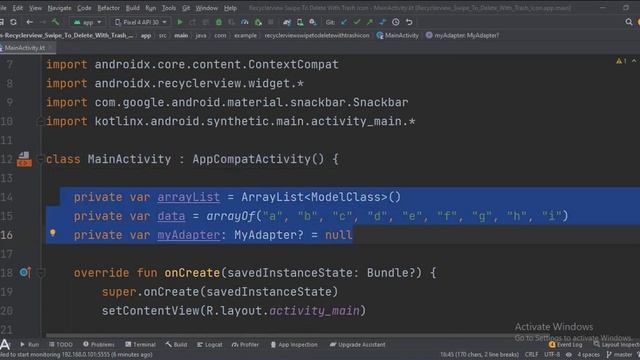Open the Refactor menu
The width and height of the screenshot is (640, 360).
tap(108, 8)
